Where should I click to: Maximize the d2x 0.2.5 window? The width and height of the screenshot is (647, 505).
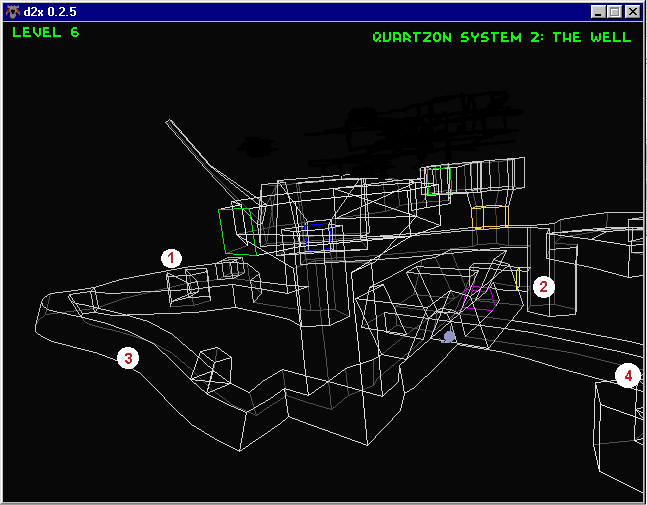614,12
